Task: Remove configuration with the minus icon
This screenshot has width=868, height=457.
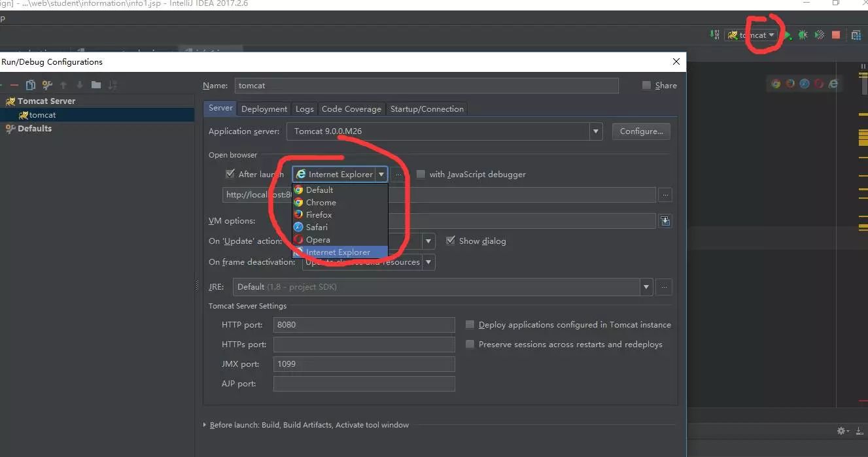Action: pos(14,85)
